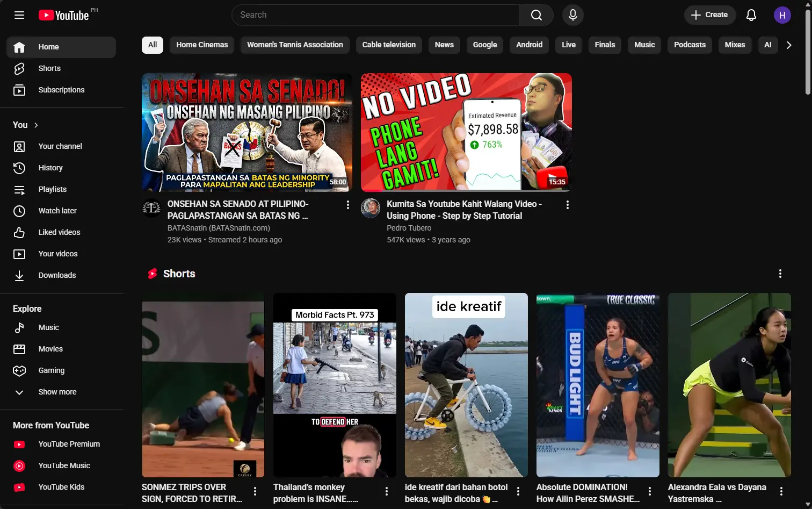Select Home Cinemas chip
The height and width of the screenshot is (509, 812).
pyautogui.click(x=202, y=45)
